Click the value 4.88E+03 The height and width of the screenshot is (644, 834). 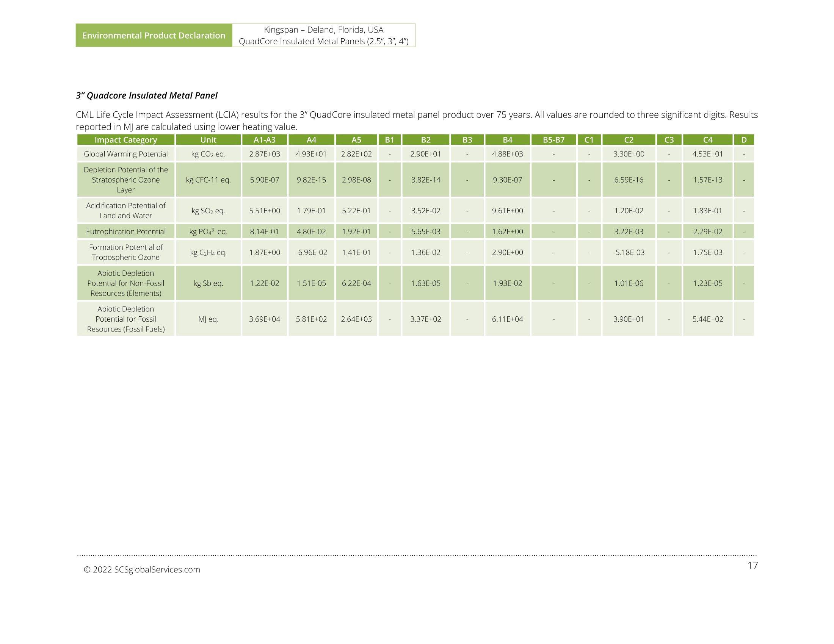click(x=508, y=154)
